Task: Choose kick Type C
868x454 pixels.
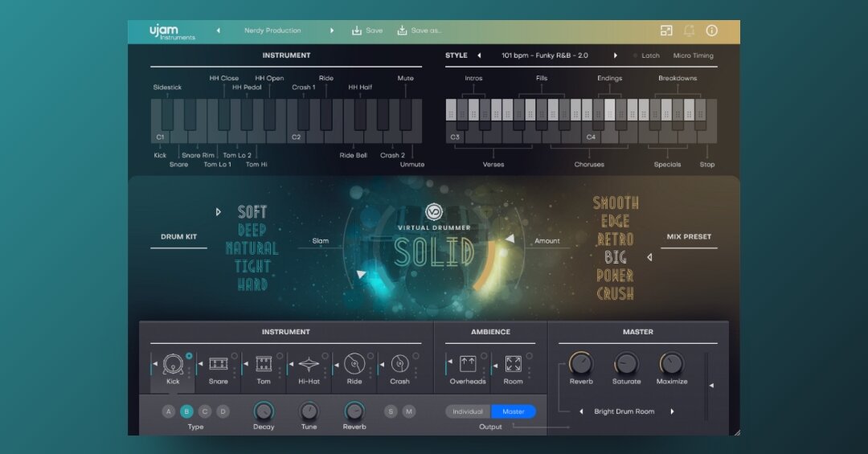Action: point(205,411)
